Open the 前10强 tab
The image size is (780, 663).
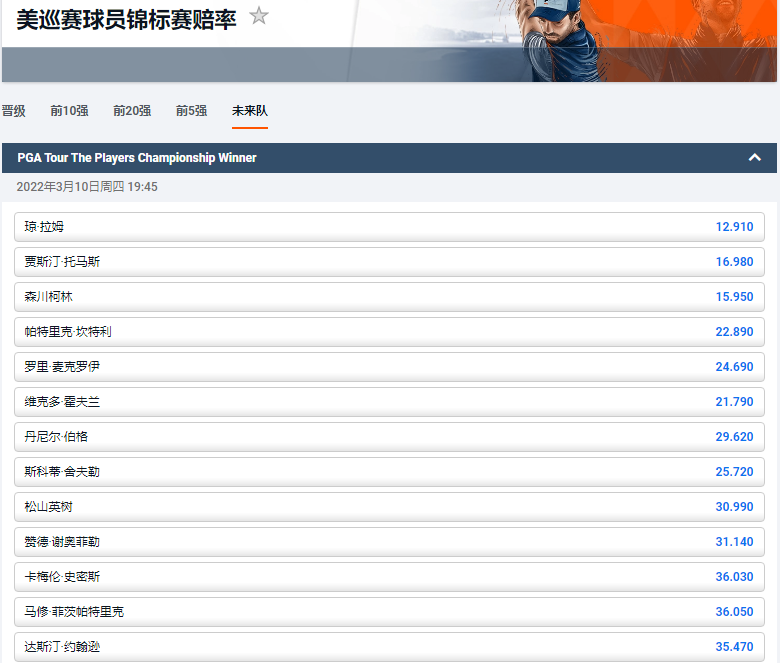69,111
